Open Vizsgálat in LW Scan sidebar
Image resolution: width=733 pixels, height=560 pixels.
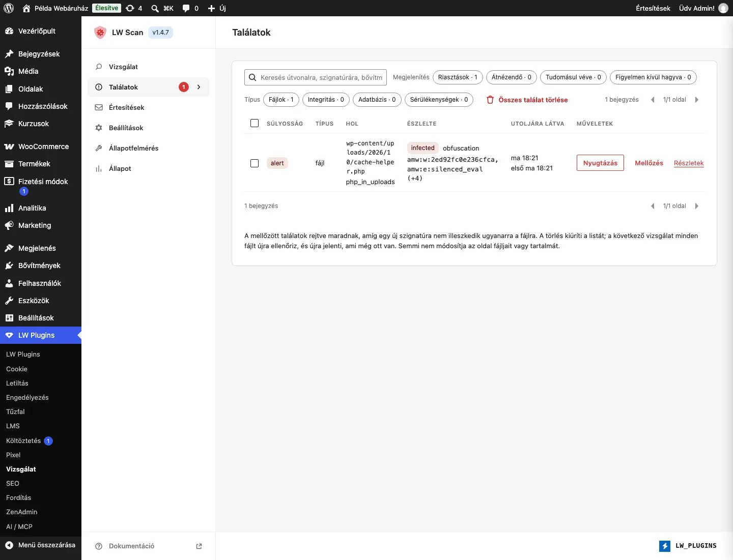click(149, 67)
